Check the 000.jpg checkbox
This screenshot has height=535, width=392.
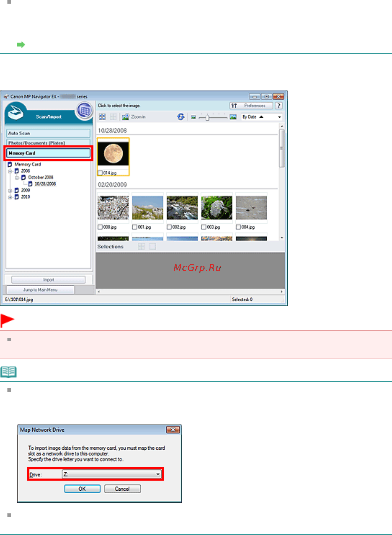click(x=100, y=227)
